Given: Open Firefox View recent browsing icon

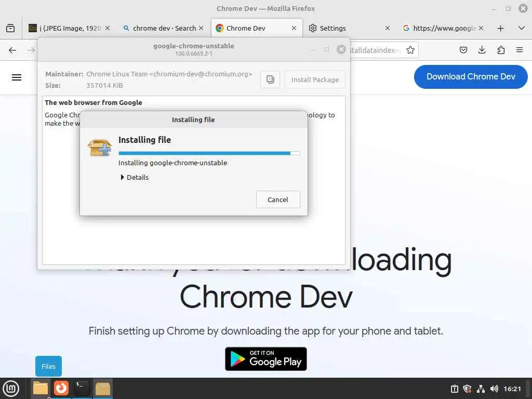Looking at the screenshot, I should [x=10, y=28].
